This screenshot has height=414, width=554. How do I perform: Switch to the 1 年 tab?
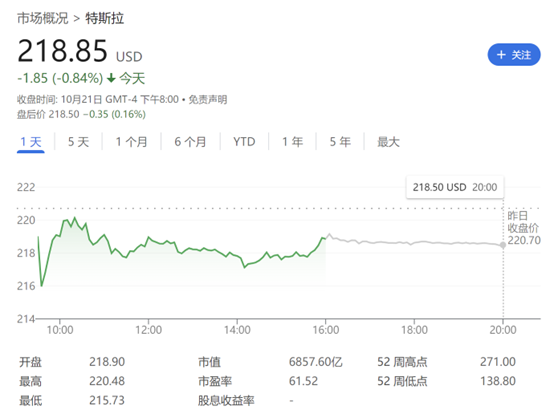coord(293,142)
